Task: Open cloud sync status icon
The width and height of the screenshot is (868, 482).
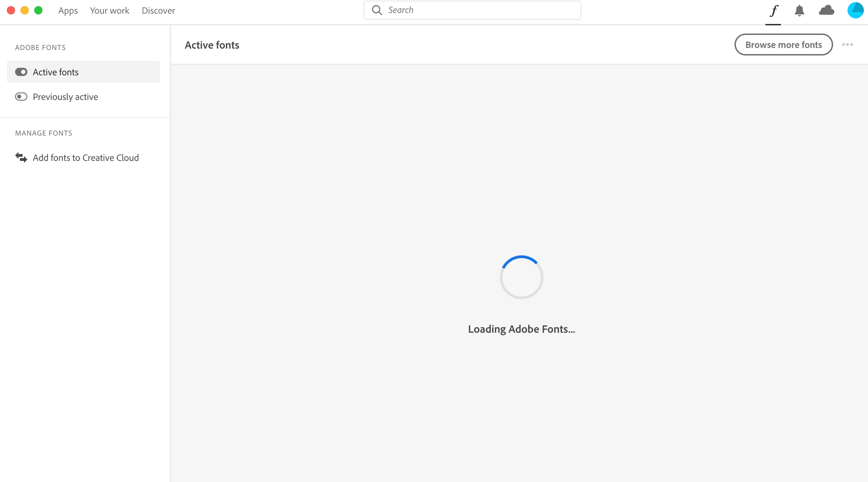Action: (x=826, y=11)
